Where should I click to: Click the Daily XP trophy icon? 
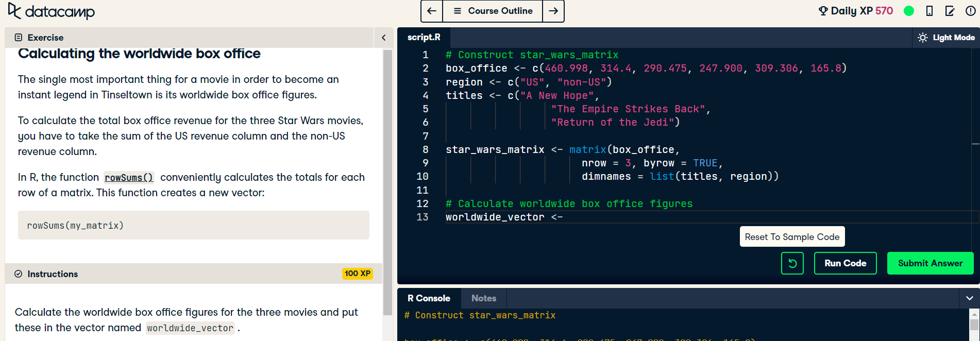point(823,11)
